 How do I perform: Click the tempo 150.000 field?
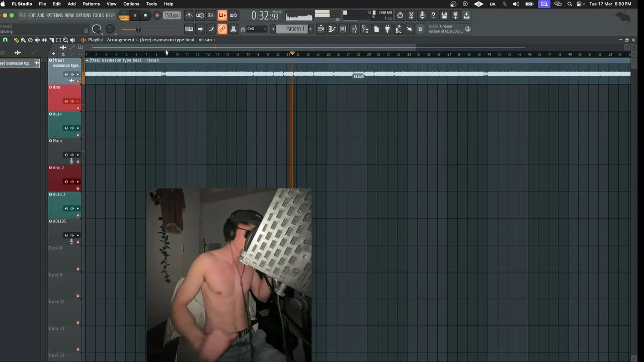[172, 16]
